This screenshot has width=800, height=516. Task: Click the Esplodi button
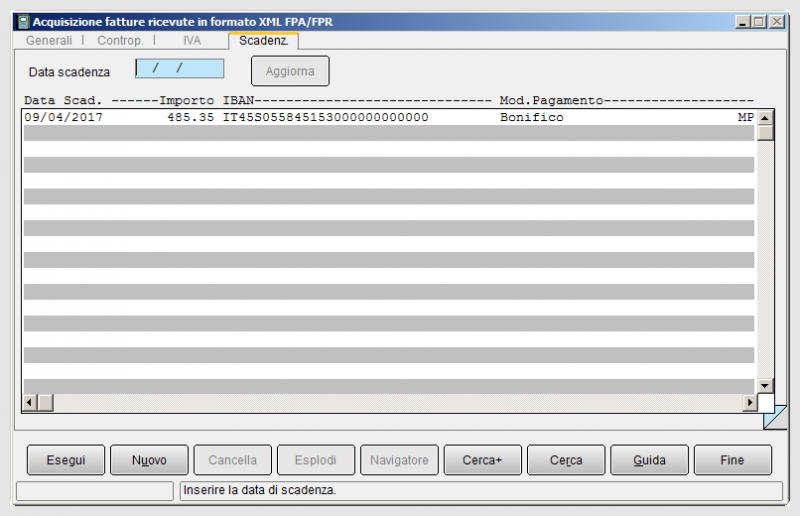coord(315,460)
